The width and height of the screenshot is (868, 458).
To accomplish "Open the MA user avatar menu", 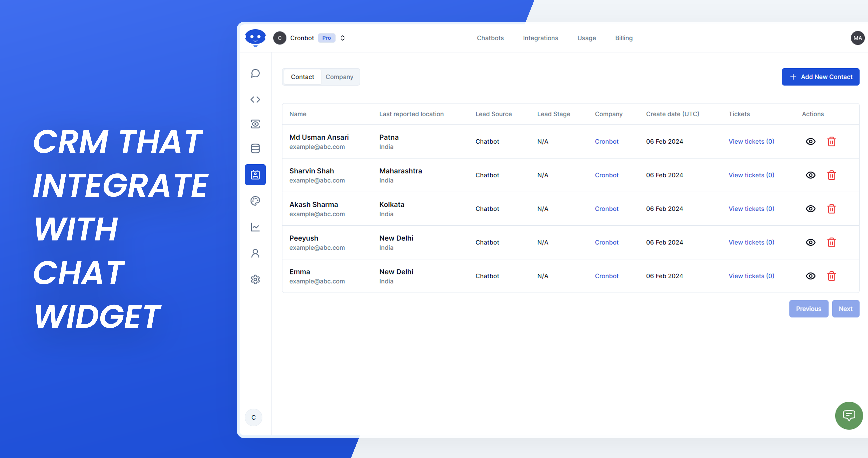I will [857, 38].
